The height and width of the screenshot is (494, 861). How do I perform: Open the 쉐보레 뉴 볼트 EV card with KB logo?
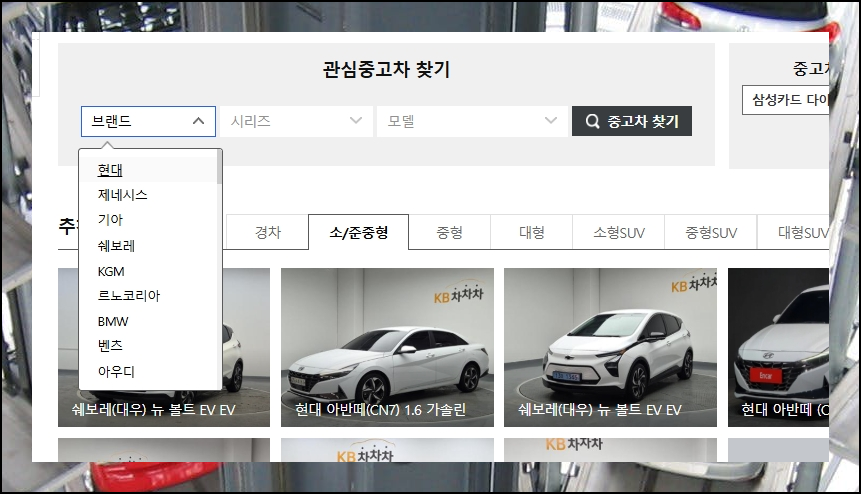point(611,347)
